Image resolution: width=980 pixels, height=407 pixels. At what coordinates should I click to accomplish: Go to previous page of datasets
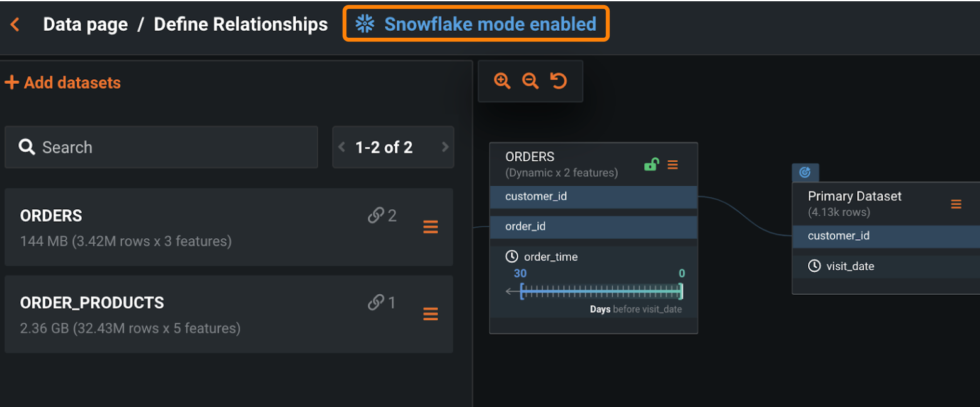tap(342, 147)
